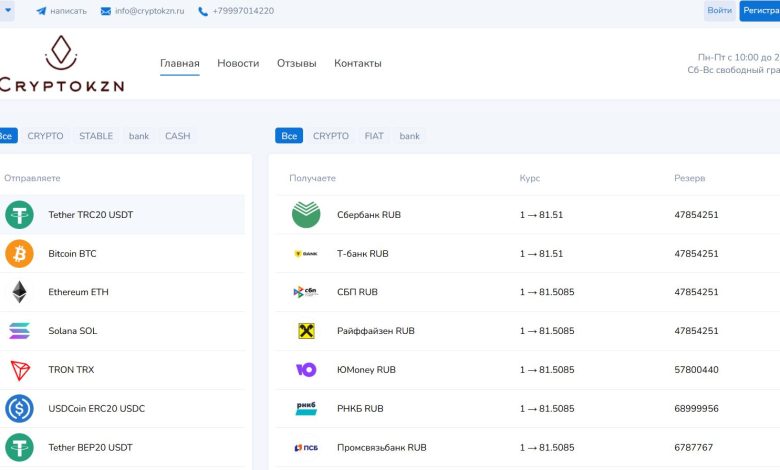This screenshot has height=470, width=780.
Task: Click the Промсвязьбанк reserve value 6787767
Action: 693,447
